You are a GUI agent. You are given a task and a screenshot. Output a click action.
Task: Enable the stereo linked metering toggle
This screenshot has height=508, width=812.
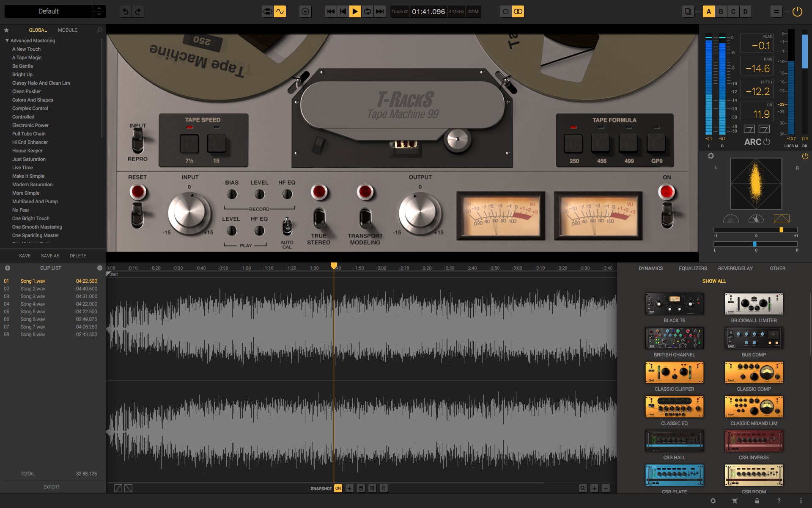518,11
